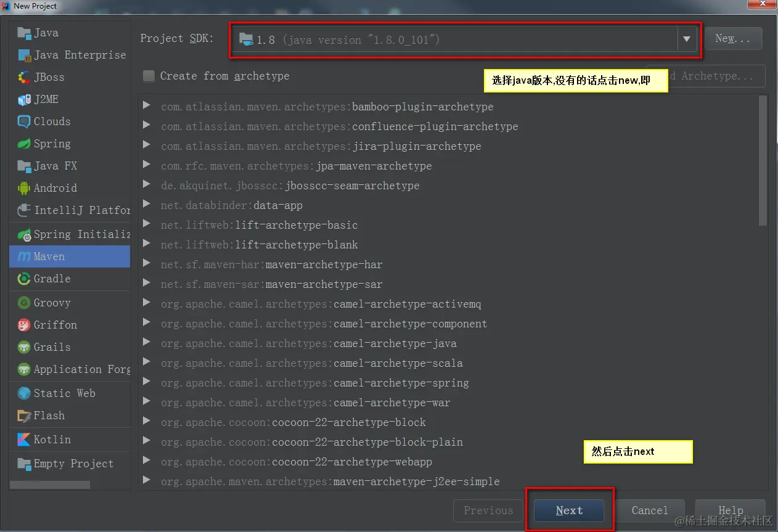The image size is (778, 532).
Task: Pick the Grails icon
Action: [24, 347]
